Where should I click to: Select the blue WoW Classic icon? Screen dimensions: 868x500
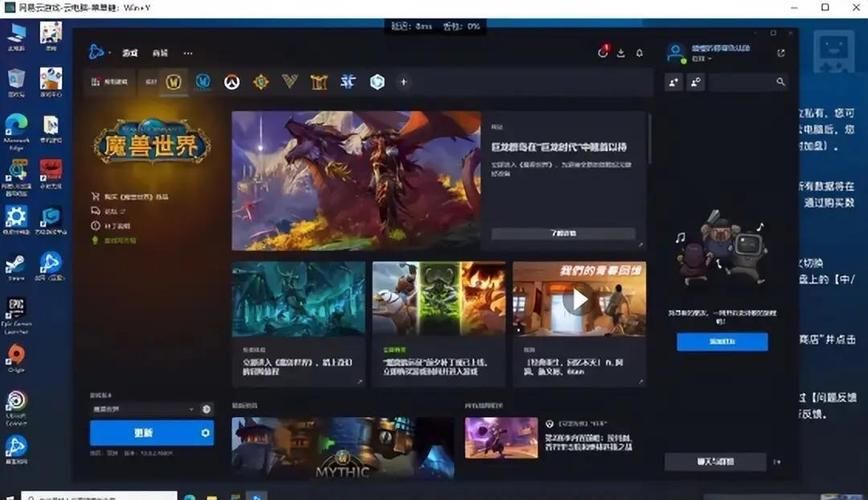point(203,81)
